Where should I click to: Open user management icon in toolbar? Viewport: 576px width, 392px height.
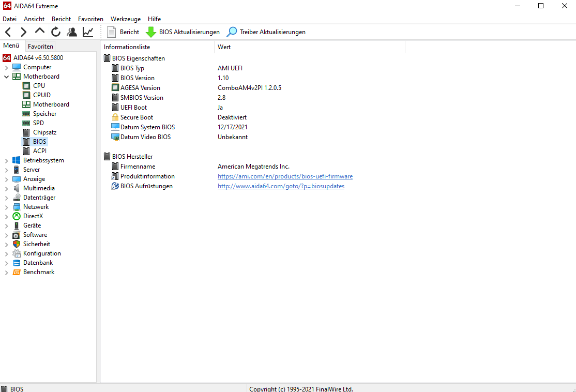click(x=72, y=32)
